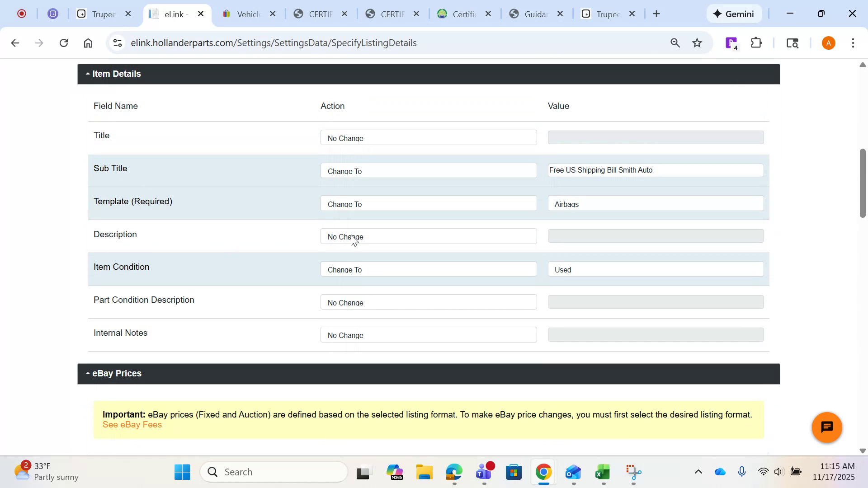Click the Sub Title value input field
868x488 pixels.
tap(655, 170)
